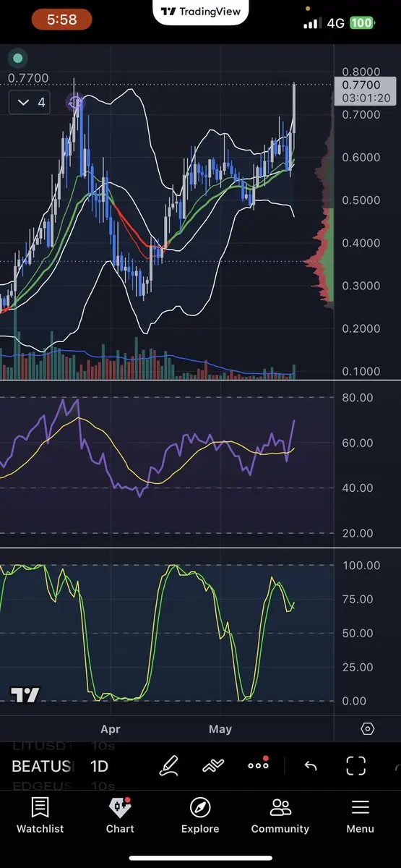Open the Chart tab
This screenshot has width=401, height=868.
(120, 815)
